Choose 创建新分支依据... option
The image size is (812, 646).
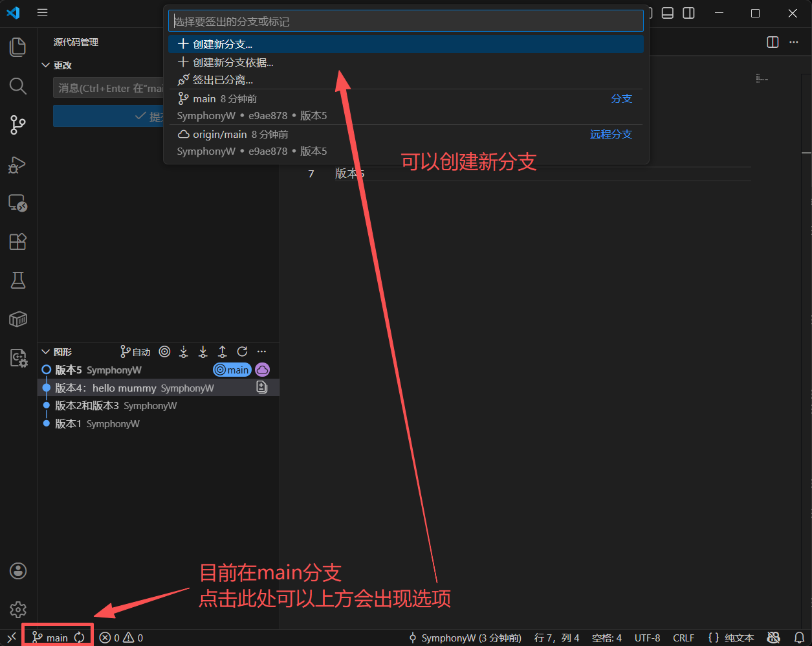(406, 62)
